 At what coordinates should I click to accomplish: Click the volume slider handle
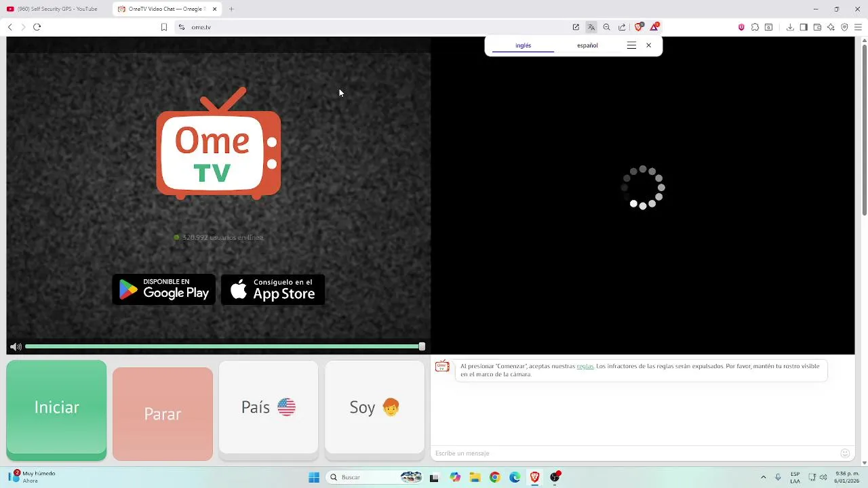(422, 346)
